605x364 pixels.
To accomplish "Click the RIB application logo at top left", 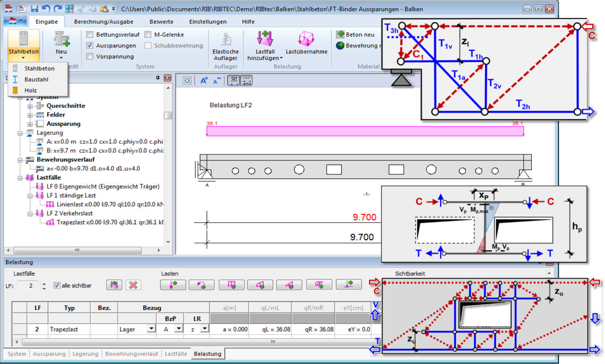I will (8, 9).
